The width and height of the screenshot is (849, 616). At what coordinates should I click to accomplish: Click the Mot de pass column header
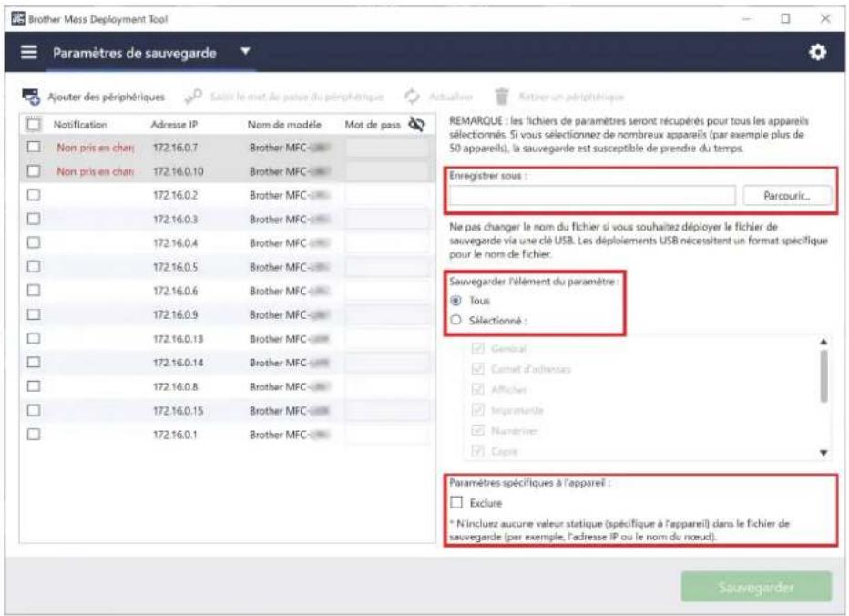point(373,125)
